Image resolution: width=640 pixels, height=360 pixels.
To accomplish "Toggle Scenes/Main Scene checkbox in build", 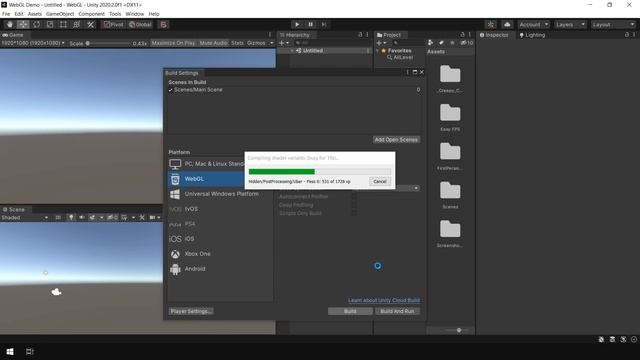I will (171, 90).
